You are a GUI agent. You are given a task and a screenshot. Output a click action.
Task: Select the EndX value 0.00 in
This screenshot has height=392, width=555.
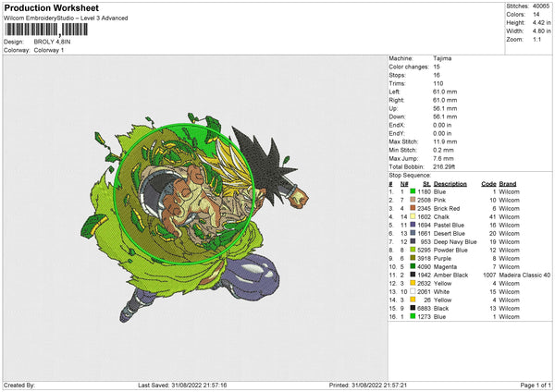(x=442, y=125)
